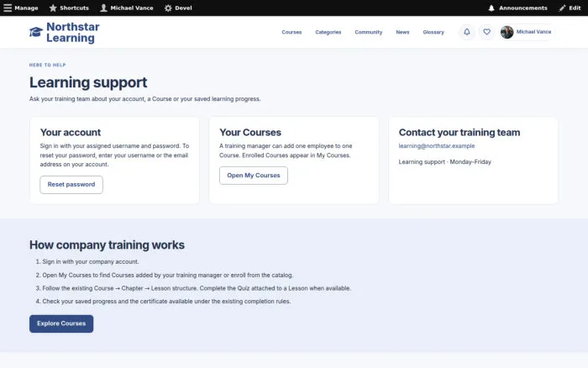This screenshot has width=588, height=368.
Task: Open the Glossary navigation item
Action: (x=433, y=32)
